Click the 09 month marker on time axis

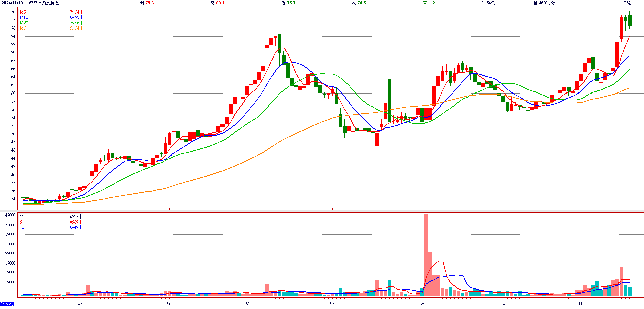(422, 303)
